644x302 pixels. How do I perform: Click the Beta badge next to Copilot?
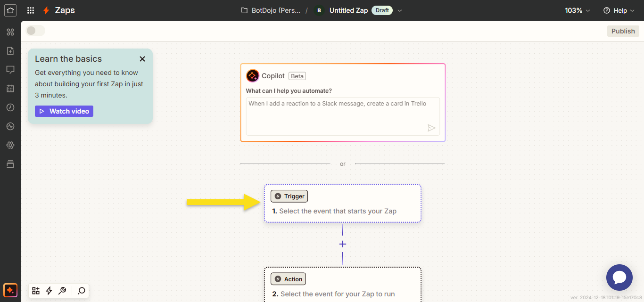297,76
